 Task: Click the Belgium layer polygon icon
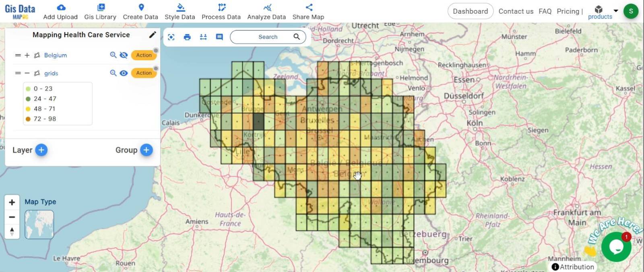click(x=37, y=55)
